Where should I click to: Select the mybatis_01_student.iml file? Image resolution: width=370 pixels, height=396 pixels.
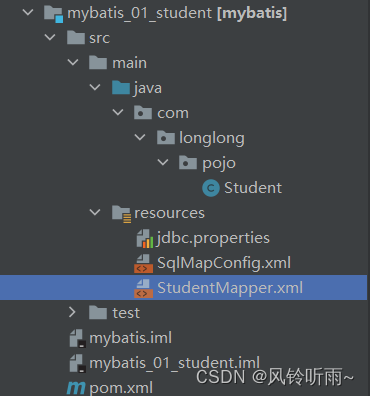coord(174,363)
